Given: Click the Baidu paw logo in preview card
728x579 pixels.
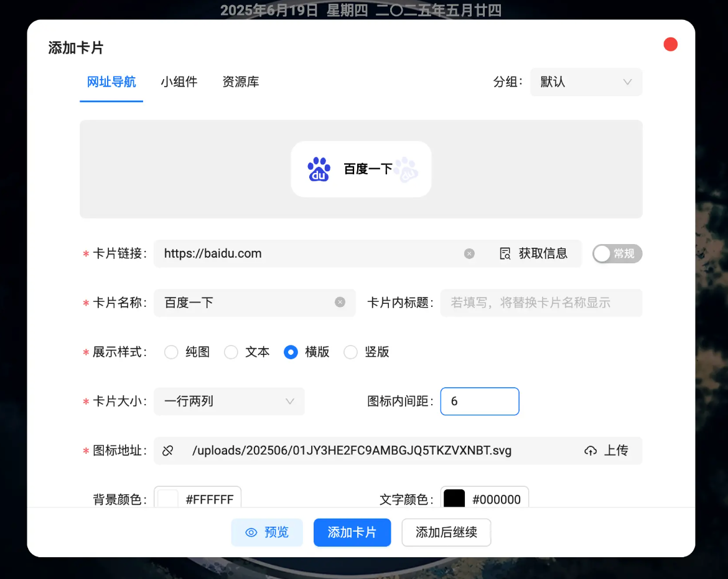Looking at the screenshot, I should click(x=319, y=169).
